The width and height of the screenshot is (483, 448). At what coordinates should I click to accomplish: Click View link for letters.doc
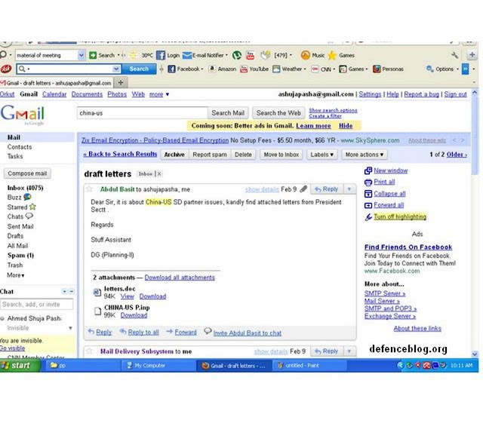click(x=128, y=296)
